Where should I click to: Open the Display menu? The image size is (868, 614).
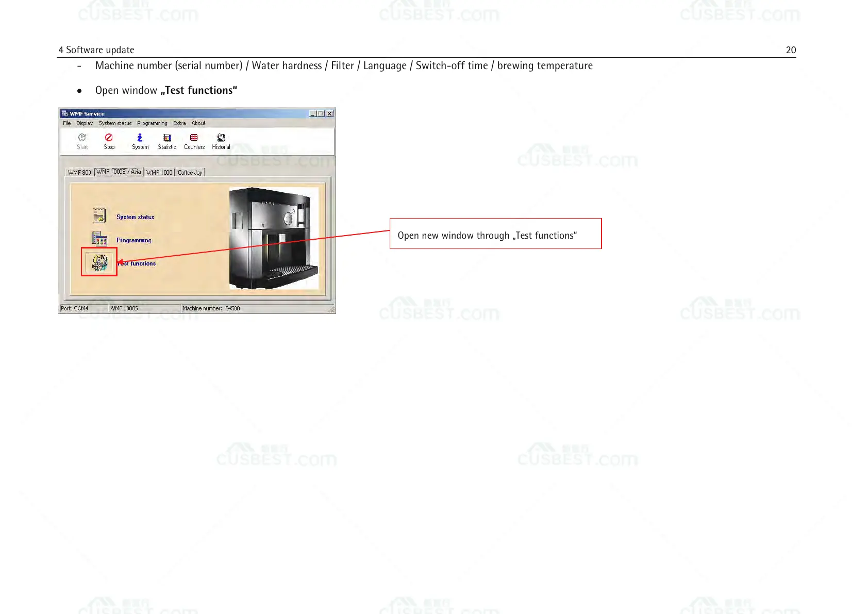coord(85,123)
